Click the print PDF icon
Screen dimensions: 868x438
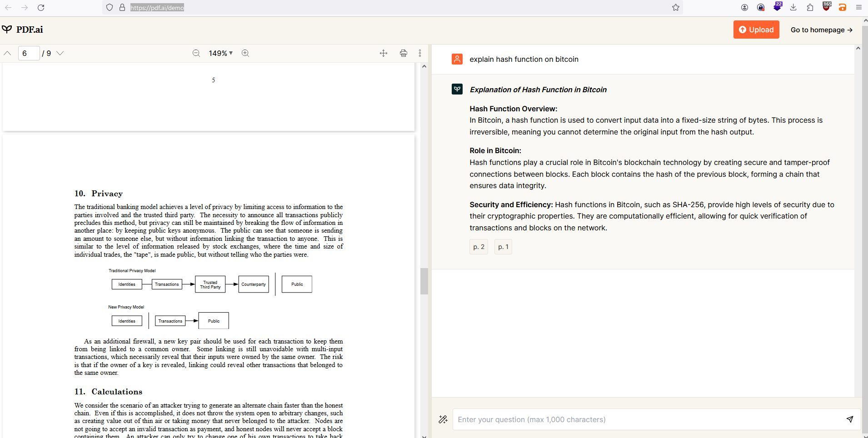pyautogui.click(x=403, y=53)
